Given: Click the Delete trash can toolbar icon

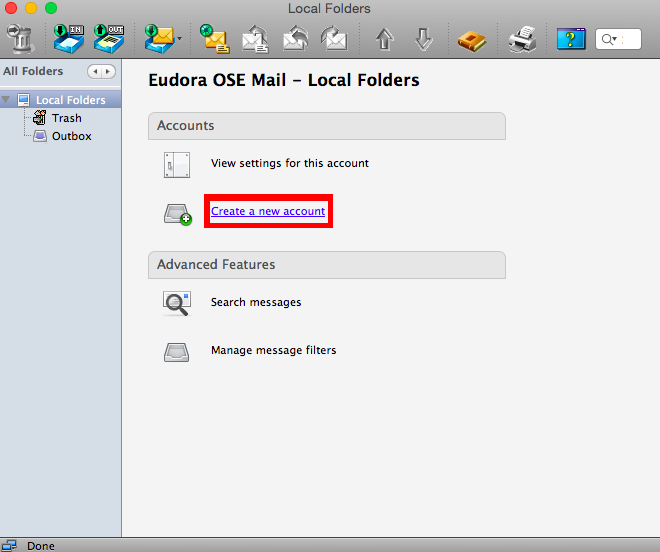Looking at the screenshot, I should point(19,39).
